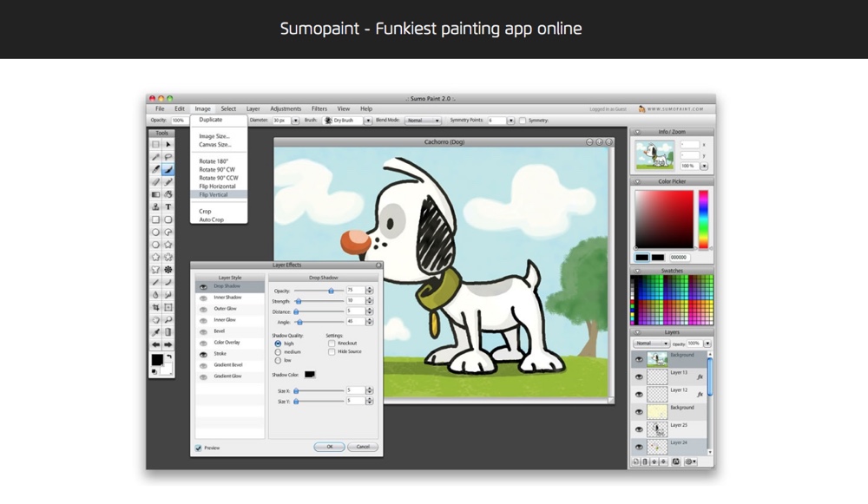This screenshot has width=868, height=504.
Task: Click the new layer icon in Layers panel
Action: click(x=636, y=461)
